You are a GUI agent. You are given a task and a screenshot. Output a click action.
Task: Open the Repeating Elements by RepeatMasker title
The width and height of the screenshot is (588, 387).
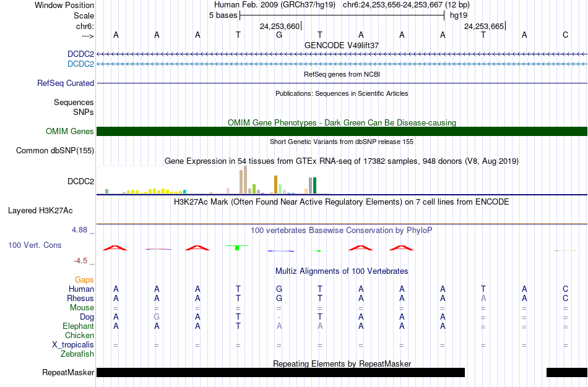coord(342,364)
